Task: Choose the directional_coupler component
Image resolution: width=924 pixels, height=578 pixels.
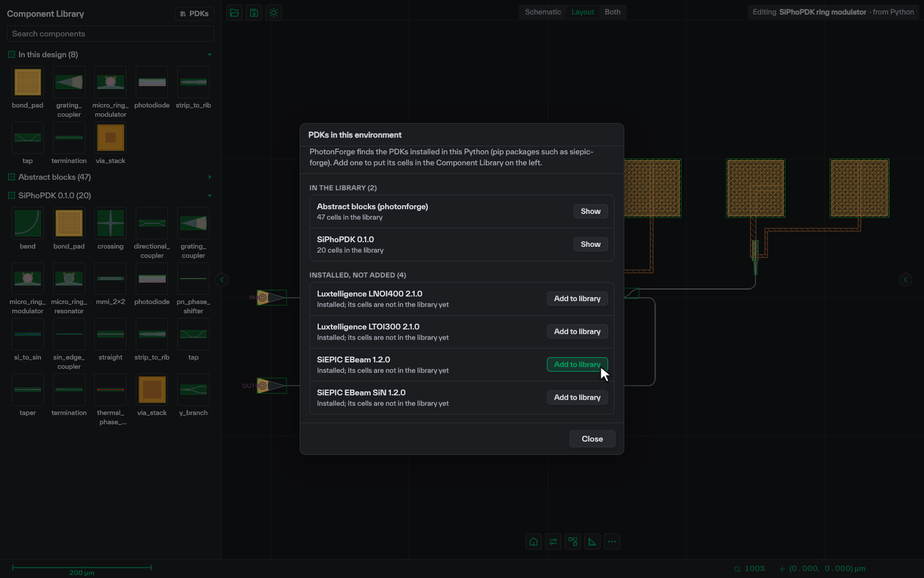Action: tap(152, 223)
